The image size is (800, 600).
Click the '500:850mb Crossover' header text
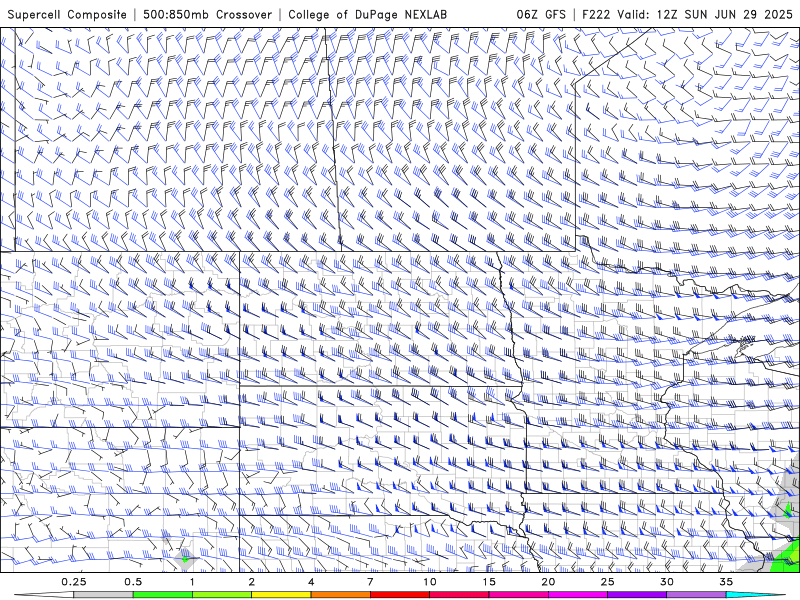tap(207, 14)
